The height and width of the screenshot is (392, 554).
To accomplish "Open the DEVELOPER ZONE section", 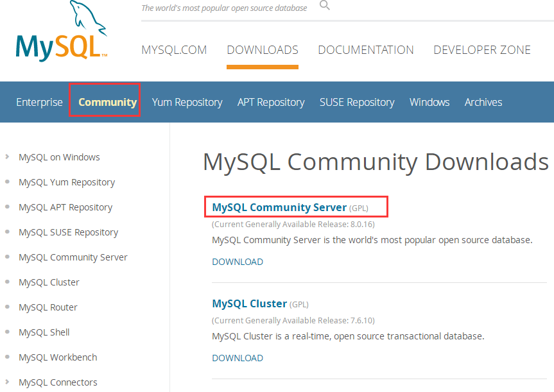I will coord(482,49).
